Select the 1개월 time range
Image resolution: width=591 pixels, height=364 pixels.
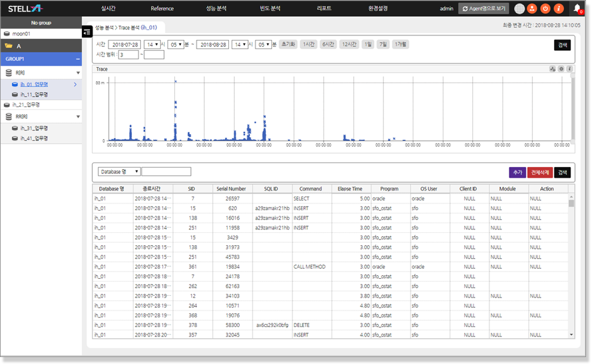[x=400, y=45]
